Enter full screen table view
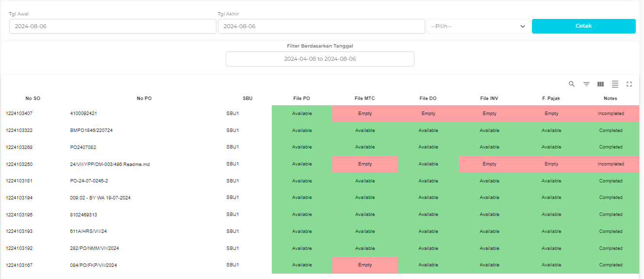This screenshot has height=279, width=644. (x=629, y=84)
